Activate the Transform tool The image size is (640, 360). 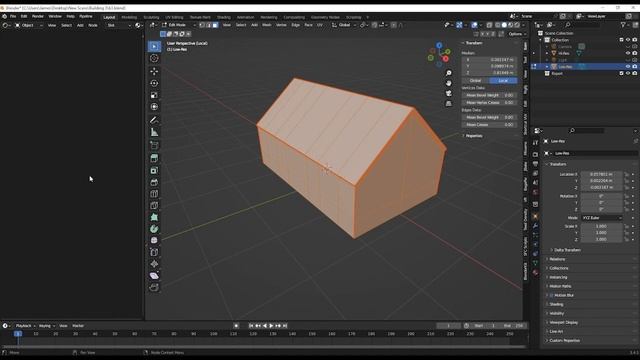click(154, 107)
